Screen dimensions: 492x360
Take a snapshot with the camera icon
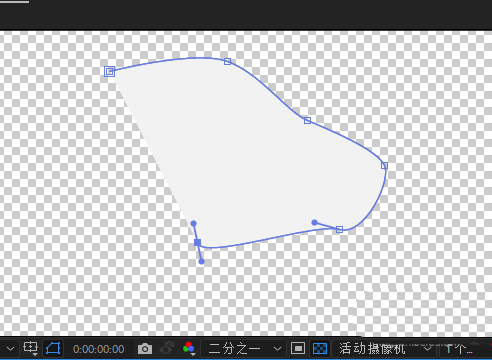(145, 349)
